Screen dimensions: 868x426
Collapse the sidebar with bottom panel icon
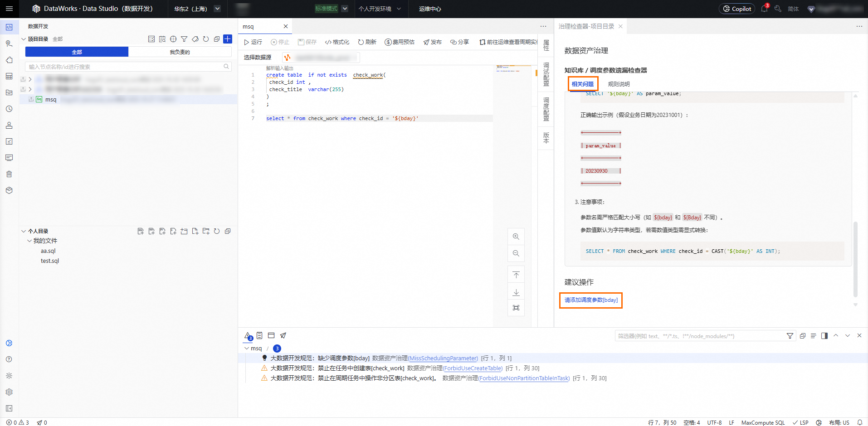tap(9, 408)
